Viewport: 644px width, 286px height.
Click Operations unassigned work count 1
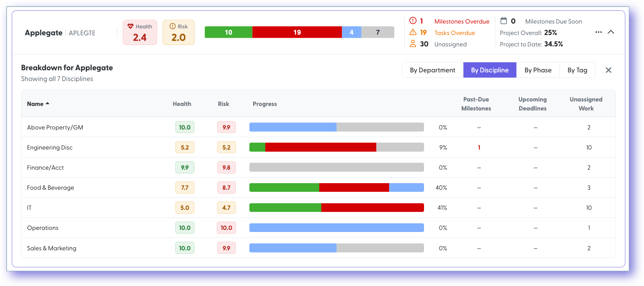tap(589, 228)
